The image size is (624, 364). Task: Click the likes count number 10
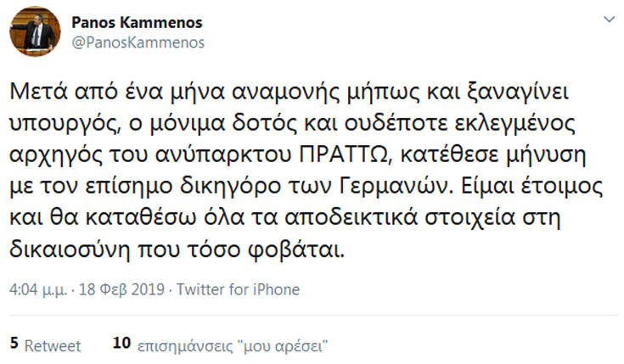click(121, 345)
